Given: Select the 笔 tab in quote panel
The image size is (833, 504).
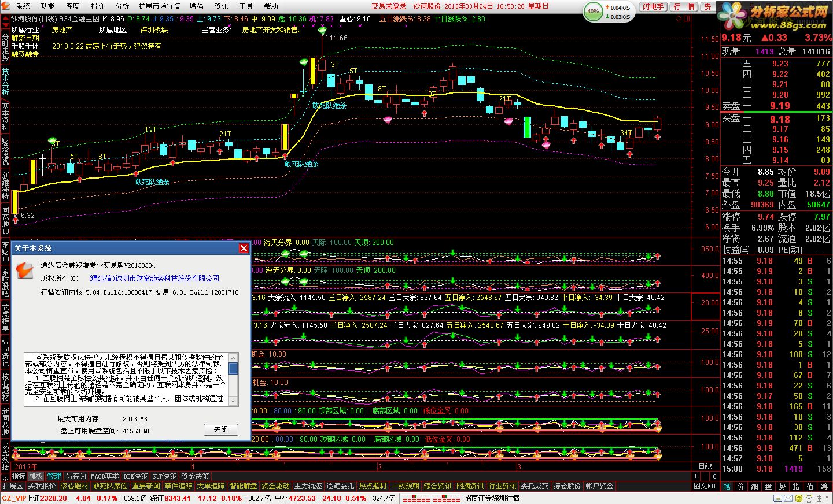Looking at the screenshot, I should click(727, 486).
